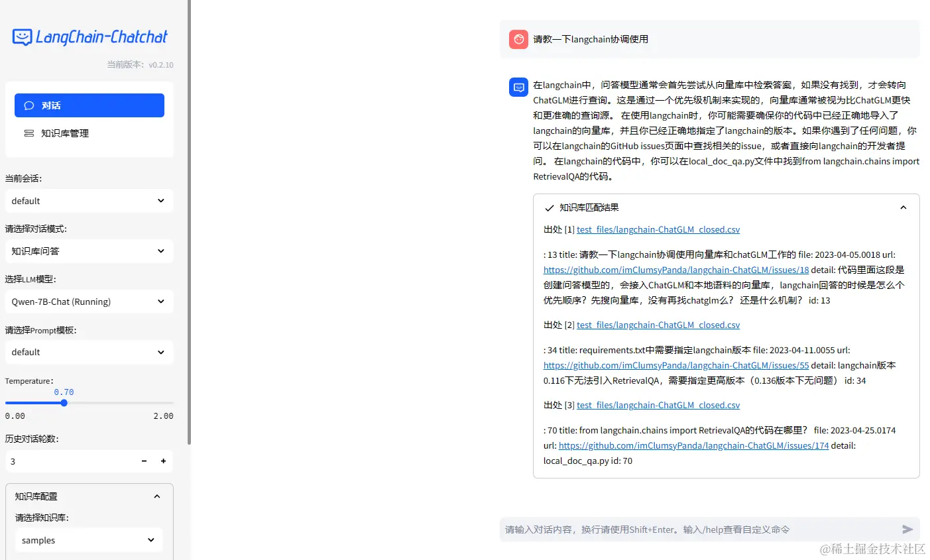The image size is (930, 560).
Task: Open the source file link under 出处 [3]
Action: pos(658,405)
